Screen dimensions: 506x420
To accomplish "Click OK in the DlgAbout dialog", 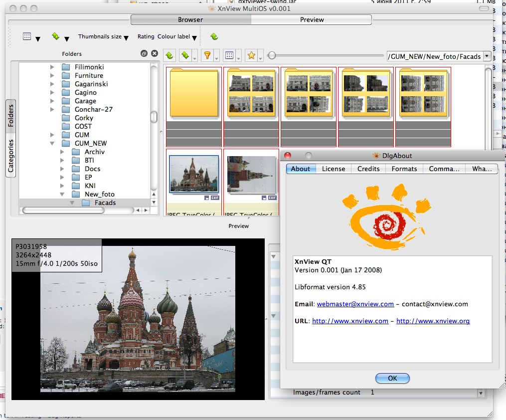I will coord(392,378).
